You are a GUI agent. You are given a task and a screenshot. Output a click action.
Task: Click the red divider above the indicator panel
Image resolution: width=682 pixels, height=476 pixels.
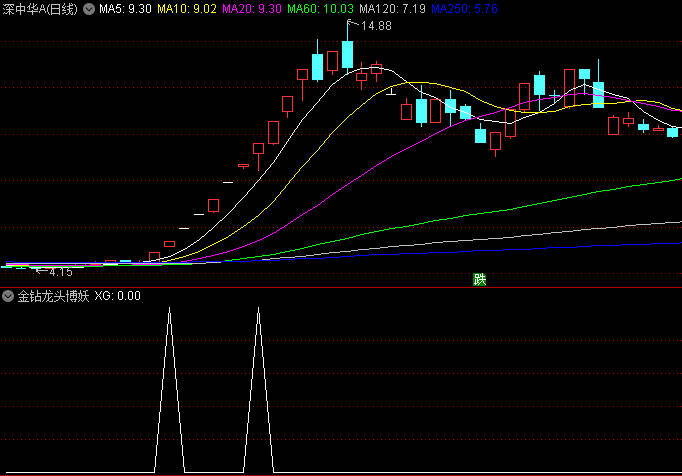coord(340,287)
